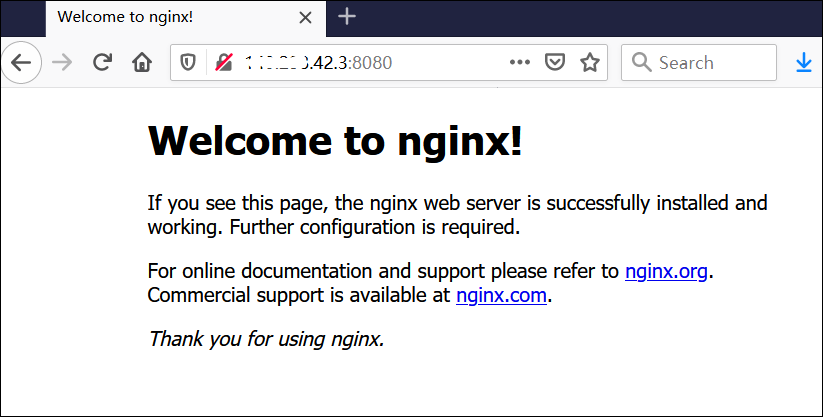The image size is (823, 417).
Task: Click the forward navigation arrow
Action: (62, 62)
